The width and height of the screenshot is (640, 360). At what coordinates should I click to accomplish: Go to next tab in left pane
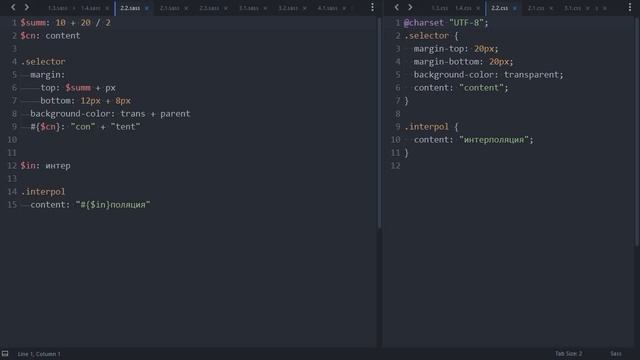pos(27,7)
